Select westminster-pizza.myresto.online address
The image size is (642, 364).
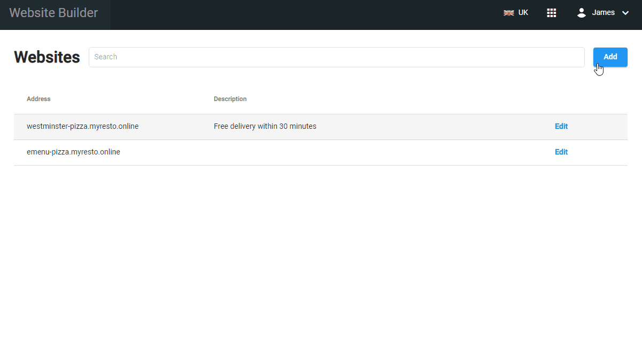tap(82, 127)
